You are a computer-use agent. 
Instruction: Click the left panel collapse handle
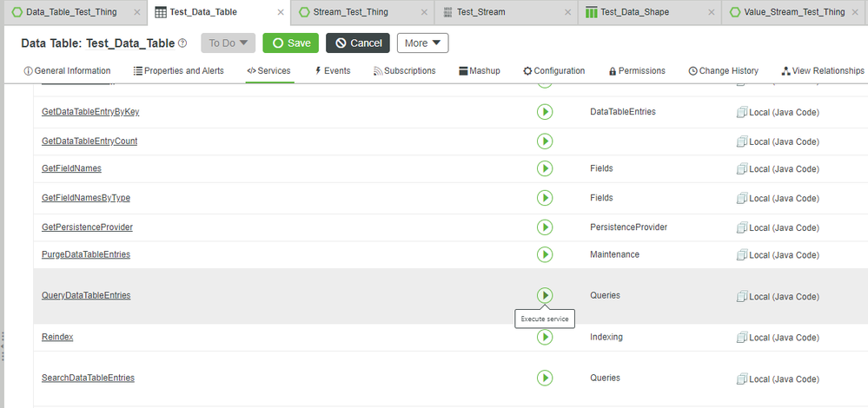pyautogui.click(x=3, y=345)
